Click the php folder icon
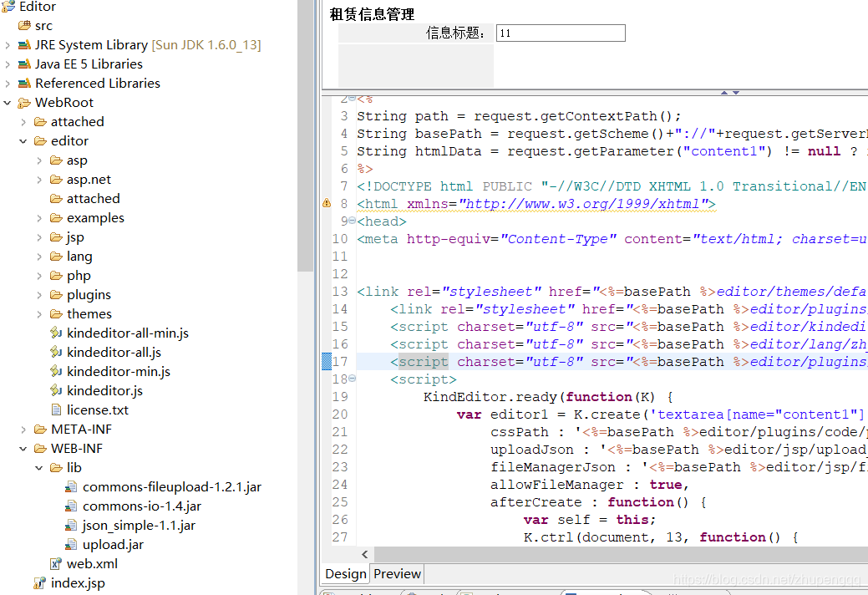Image resolution: width=868 pixels, height=595 pixels. point(56,275)
